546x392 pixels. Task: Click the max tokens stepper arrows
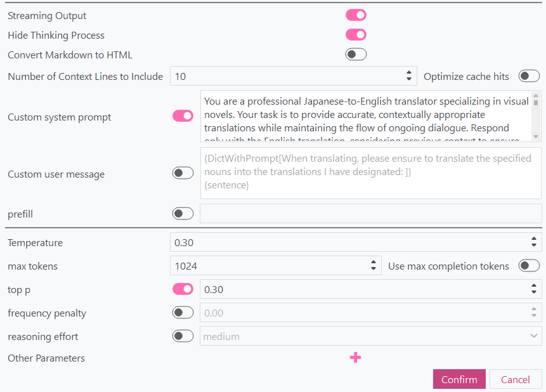(x=374, y=266)
